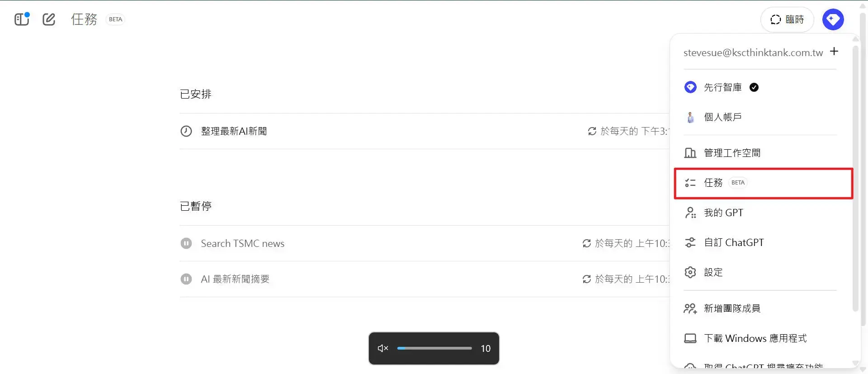Click the repeat icon on AI 最新新聞摘要 row
Image resolution: width=868 pixels, height=374 pixels.
587,279
